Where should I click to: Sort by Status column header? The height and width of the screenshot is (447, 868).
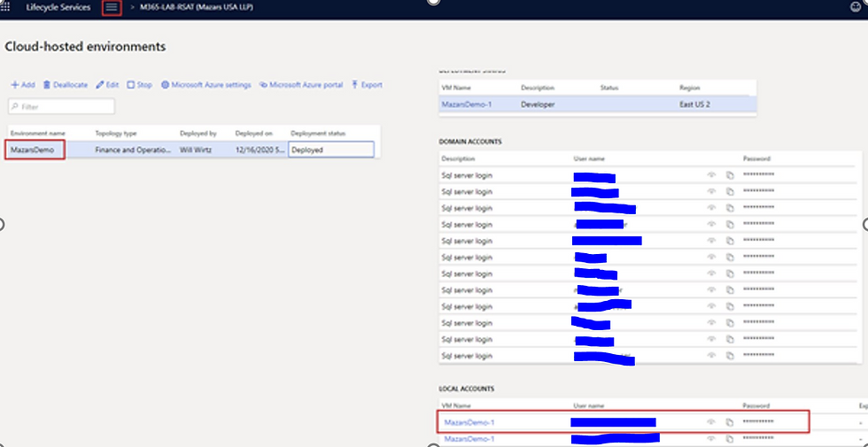click(x=609, y=88)
